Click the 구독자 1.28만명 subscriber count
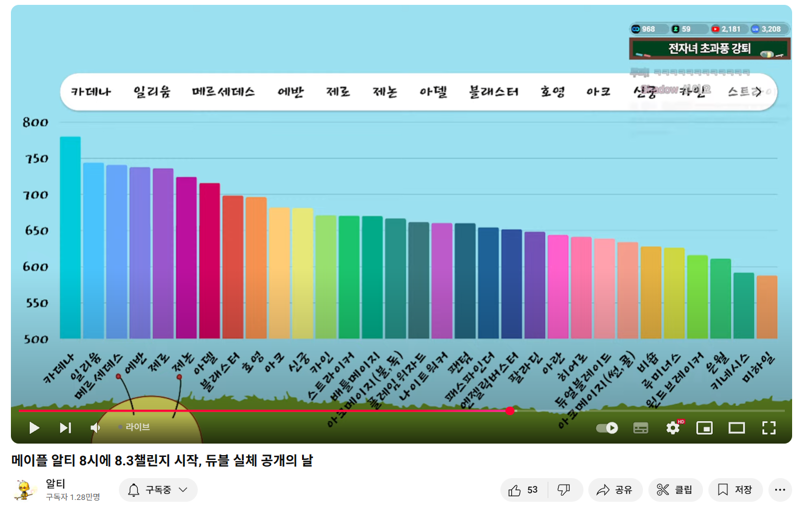800x506 pixels. click(x=72, y=497)
